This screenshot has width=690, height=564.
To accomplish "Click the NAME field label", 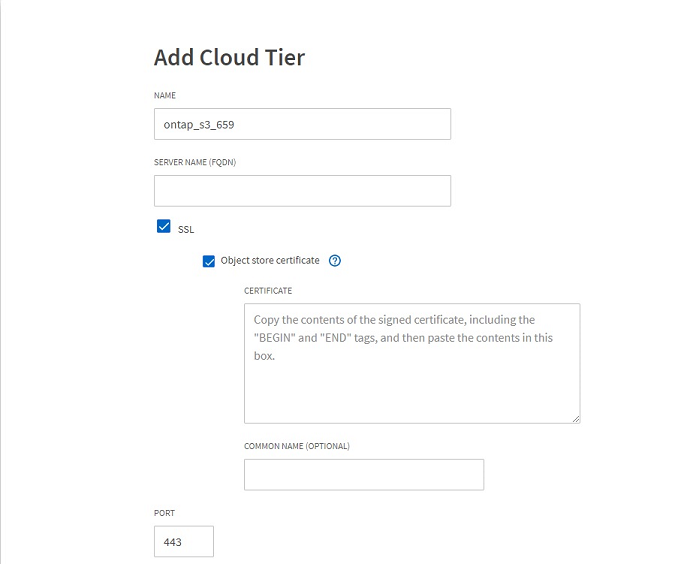I will pyautogui.click(x=165, y=95).
